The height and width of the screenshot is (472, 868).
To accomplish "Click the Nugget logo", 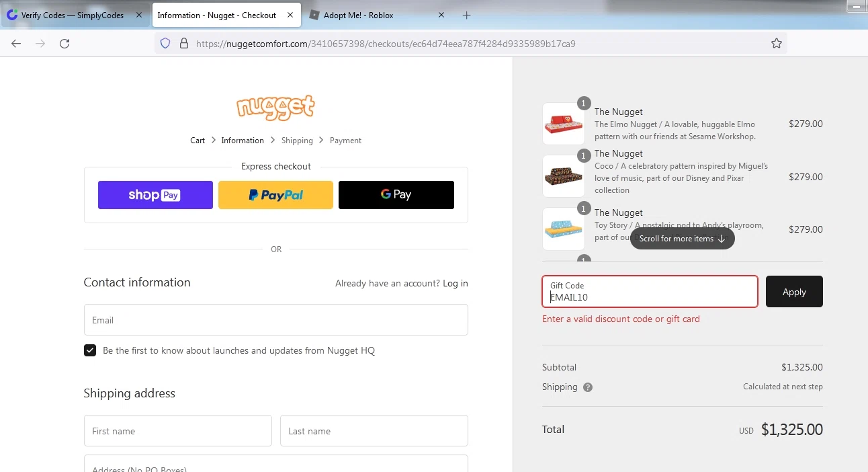I will point(275,106).
